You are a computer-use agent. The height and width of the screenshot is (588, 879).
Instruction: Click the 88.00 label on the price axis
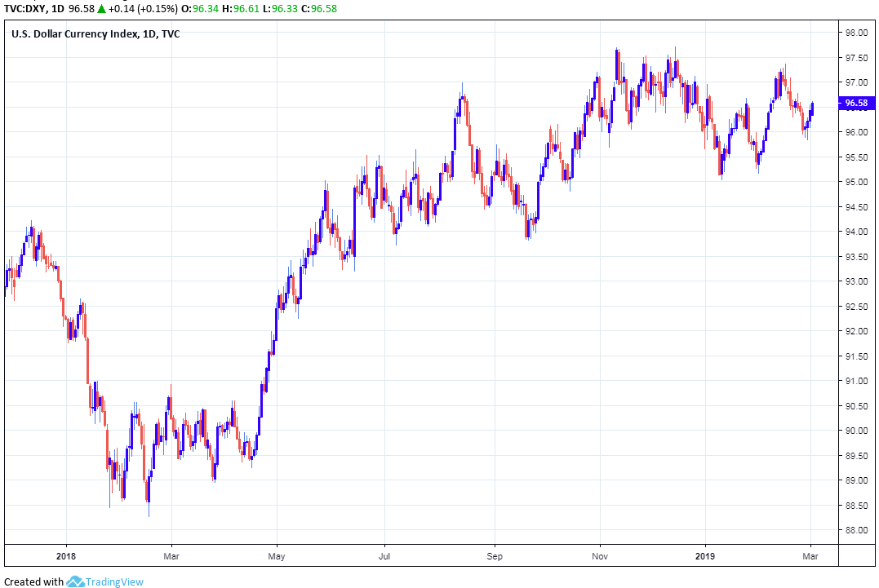855,530
